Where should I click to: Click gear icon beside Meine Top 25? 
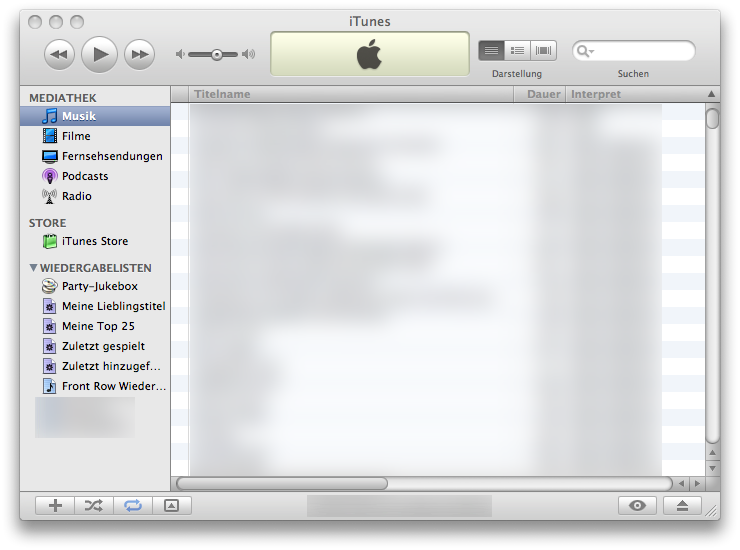coord(50,326)
